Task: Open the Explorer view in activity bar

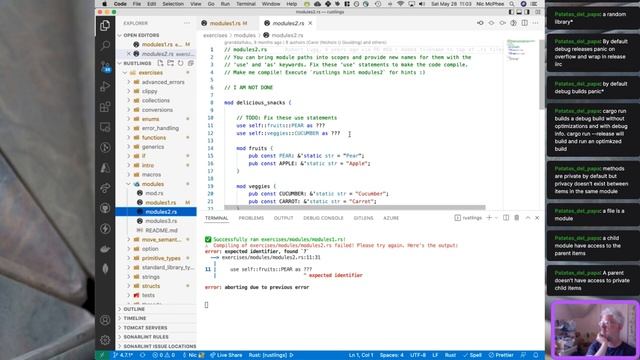Action: 105,26
